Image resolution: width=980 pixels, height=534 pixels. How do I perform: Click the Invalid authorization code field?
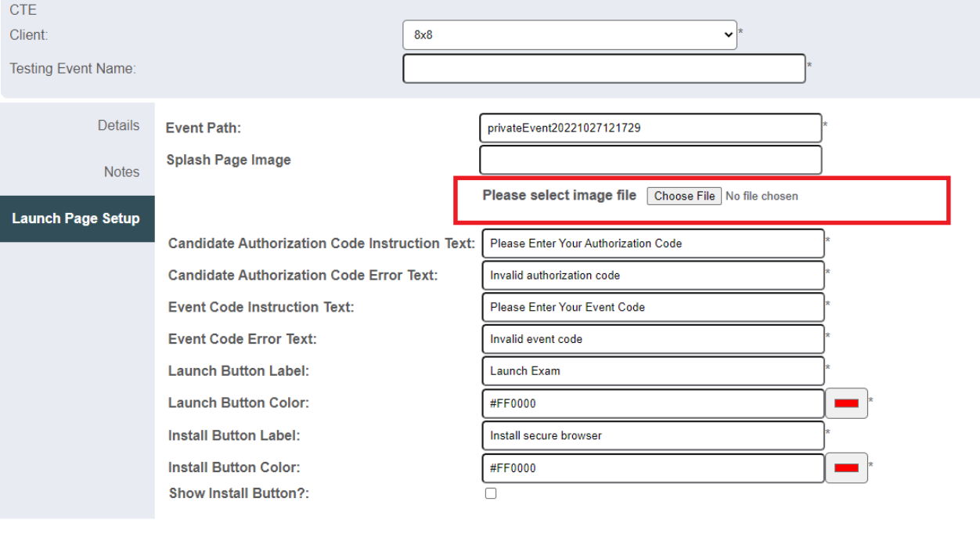tap(652, 276)
